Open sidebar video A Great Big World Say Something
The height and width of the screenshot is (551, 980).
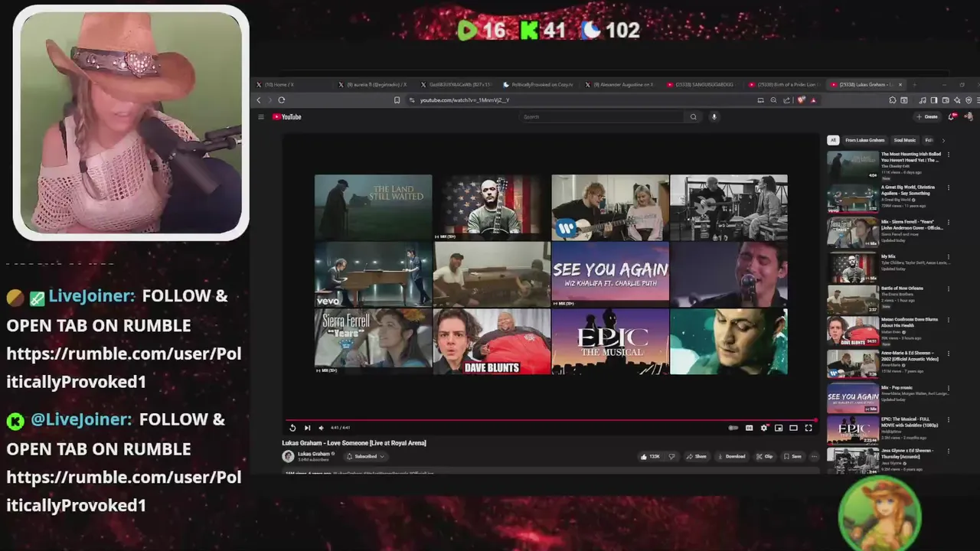click(x=888, y=197)
